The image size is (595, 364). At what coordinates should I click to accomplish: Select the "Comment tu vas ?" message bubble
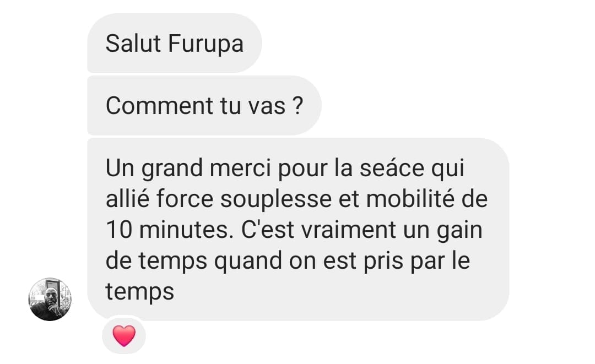point(204,105)
